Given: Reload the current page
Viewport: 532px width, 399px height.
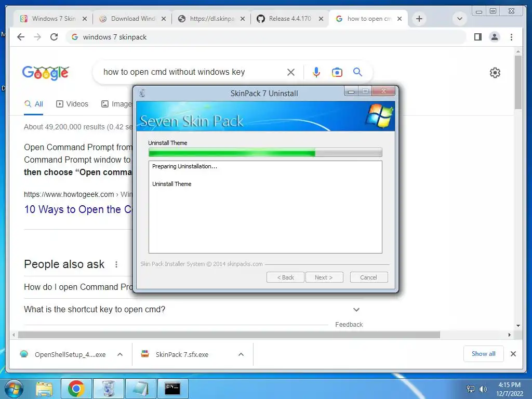Looking at the screenshot, I should click(x=54, y=37).
